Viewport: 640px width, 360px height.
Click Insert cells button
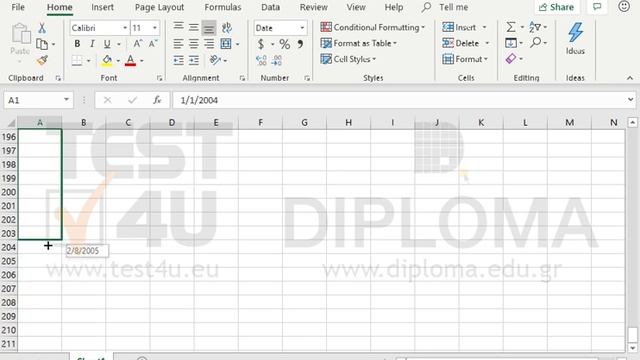tap(460, 27)
